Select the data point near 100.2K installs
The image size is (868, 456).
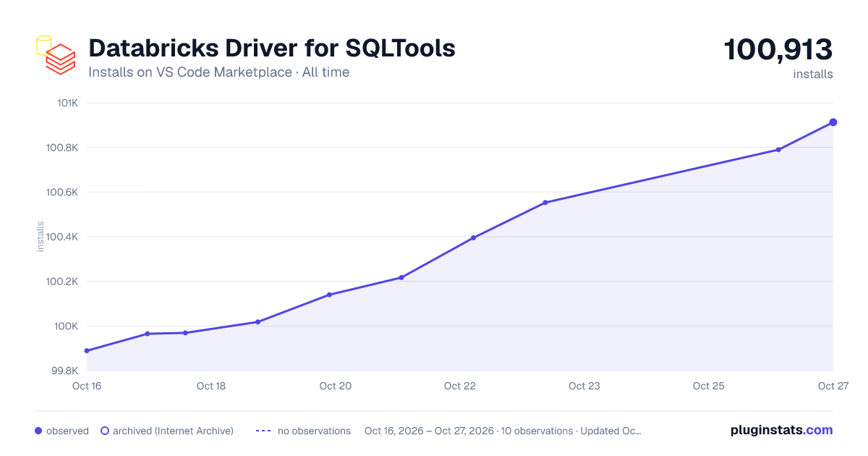401,277
